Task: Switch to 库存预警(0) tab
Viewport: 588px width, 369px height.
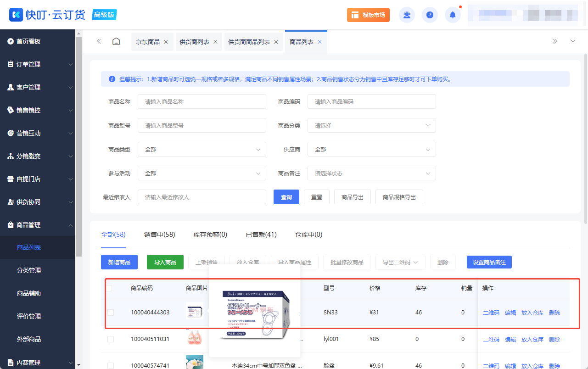Action: click(210, 235)
